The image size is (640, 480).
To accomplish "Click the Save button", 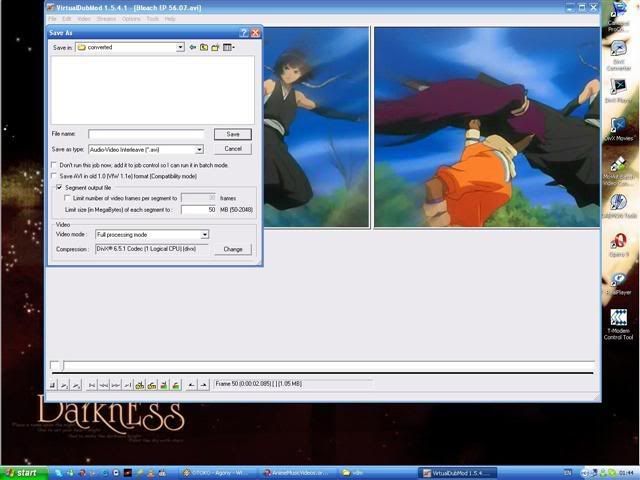I will point(233,134).
